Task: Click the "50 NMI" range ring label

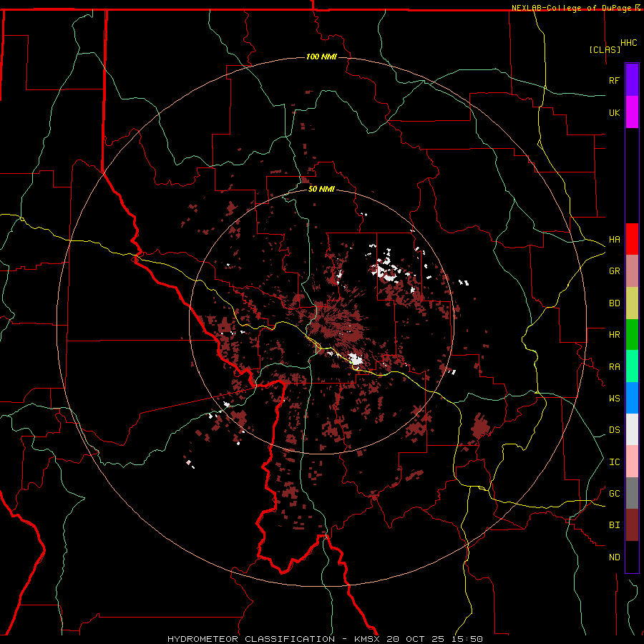Action: (321, 189)
